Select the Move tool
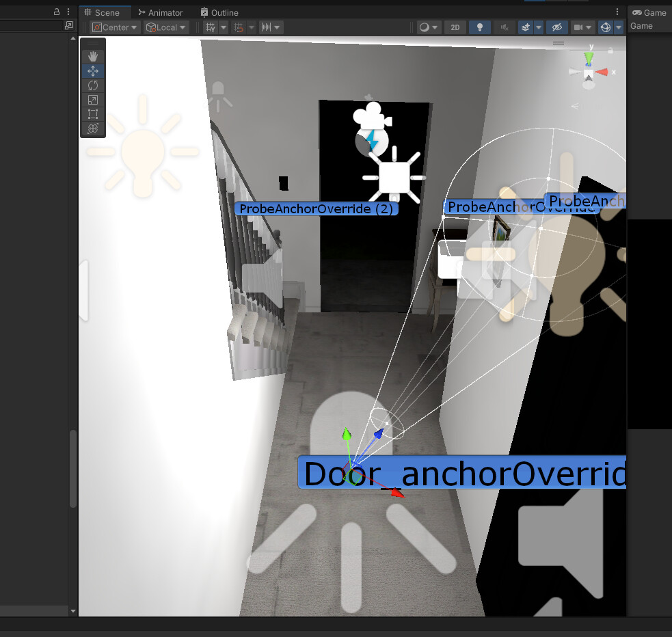 pyautogui.click(x=93, y=70)
